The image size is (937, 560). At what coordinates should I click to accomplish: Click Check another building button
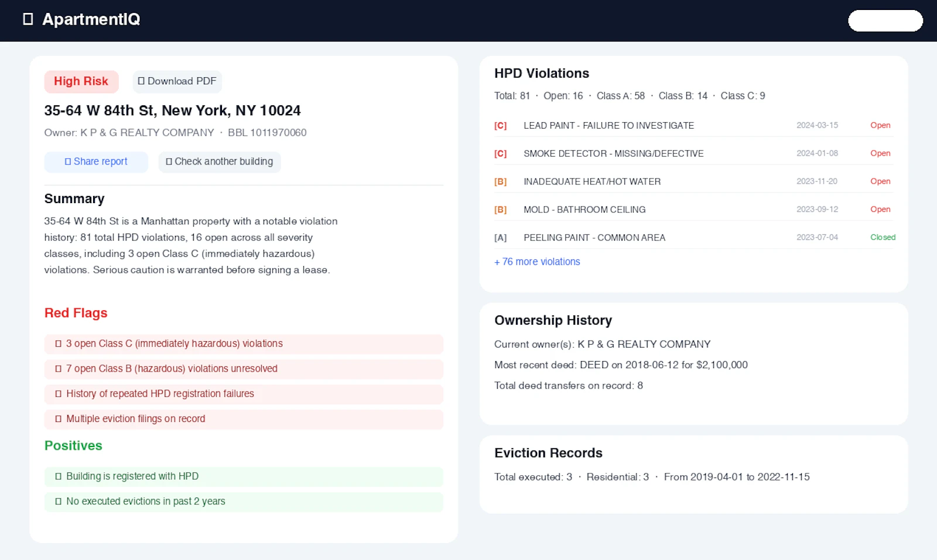[x=220, y=162]
